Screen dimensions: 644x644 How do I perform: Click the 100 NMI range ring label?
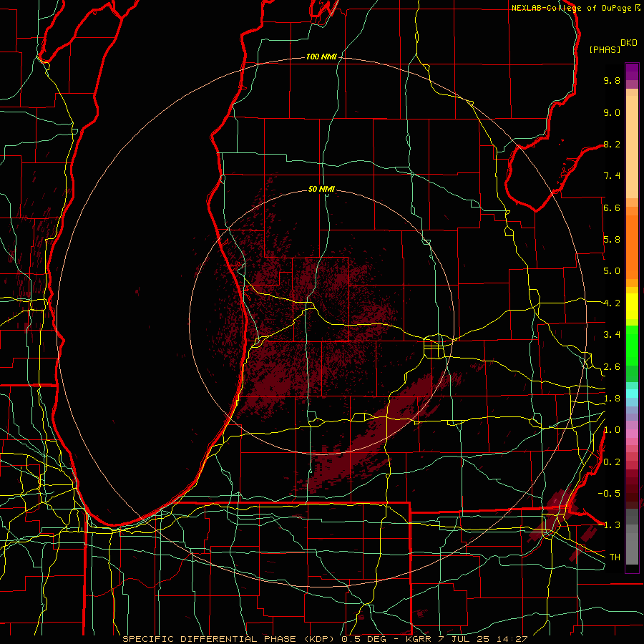tap(321, 57)
